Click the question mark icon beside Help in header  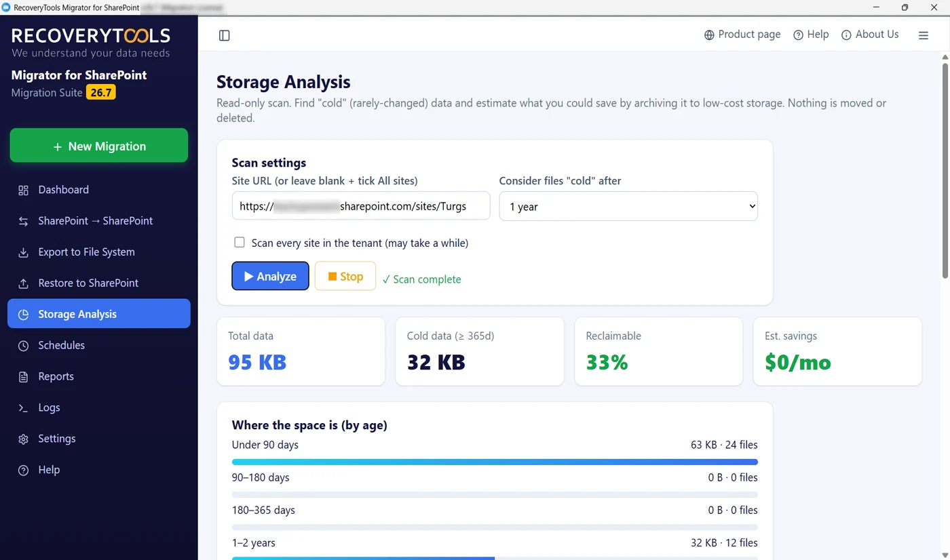pyautogui.click(x=799, y=35)
